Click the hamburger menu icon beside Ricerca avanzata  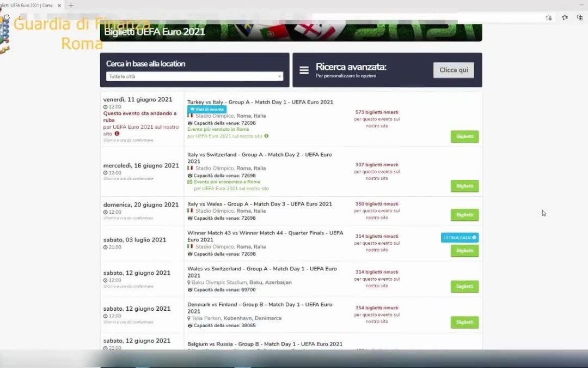[304, 70]
